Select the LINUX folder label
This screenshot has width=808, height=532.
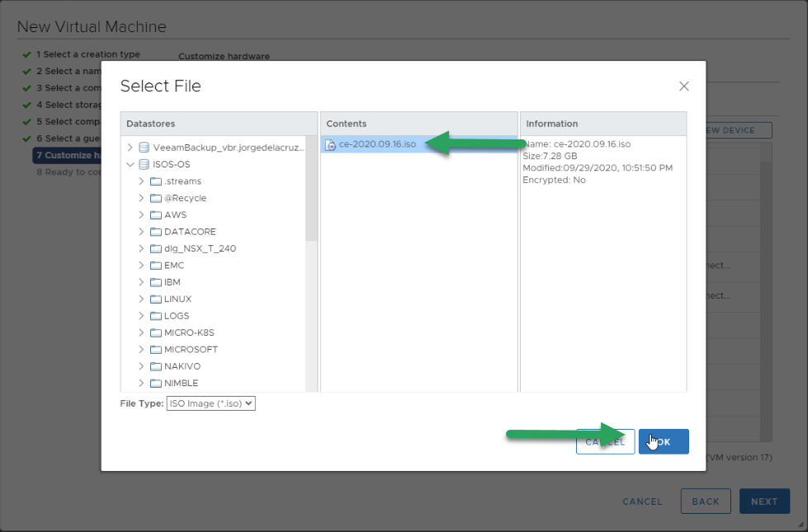tap(177, 299)
